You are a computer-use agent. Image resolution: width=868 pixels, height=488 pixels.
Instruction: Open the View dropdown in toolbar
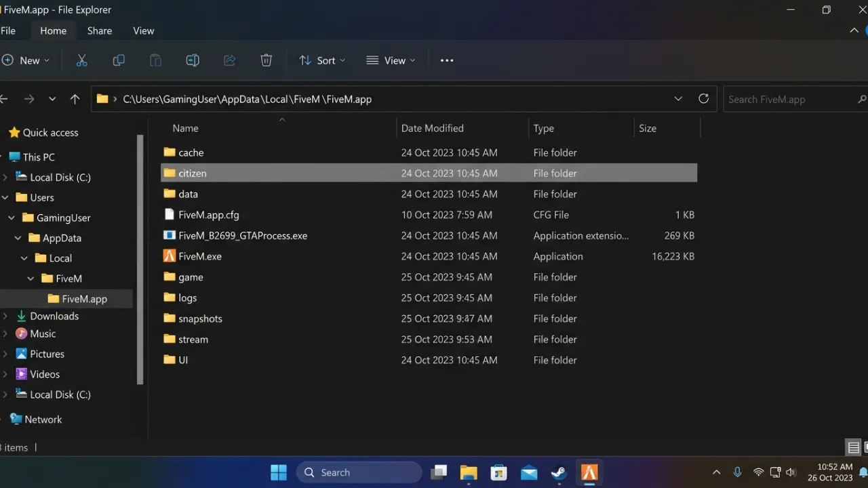click(391, 60)
